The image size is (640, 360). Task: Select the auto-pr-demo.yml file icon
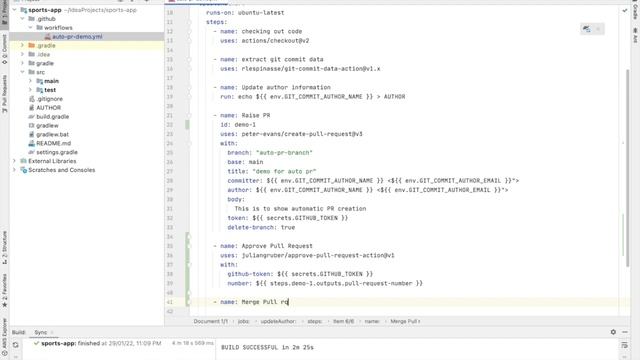tap(47, 37)
